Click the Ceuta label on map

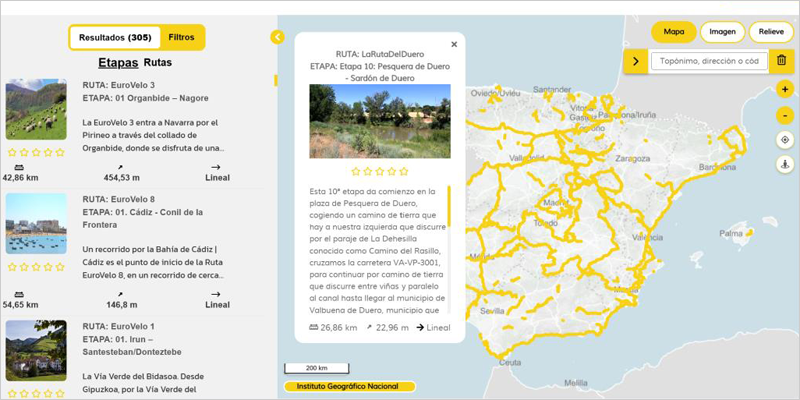511,362
